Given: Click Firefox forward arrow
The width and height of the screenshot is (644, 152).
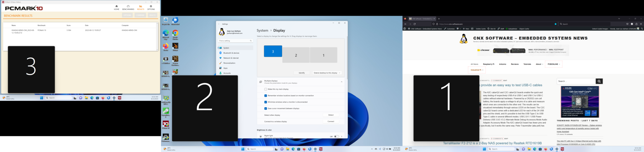Looking at the screenshot, I should click(x=410, y=24).
